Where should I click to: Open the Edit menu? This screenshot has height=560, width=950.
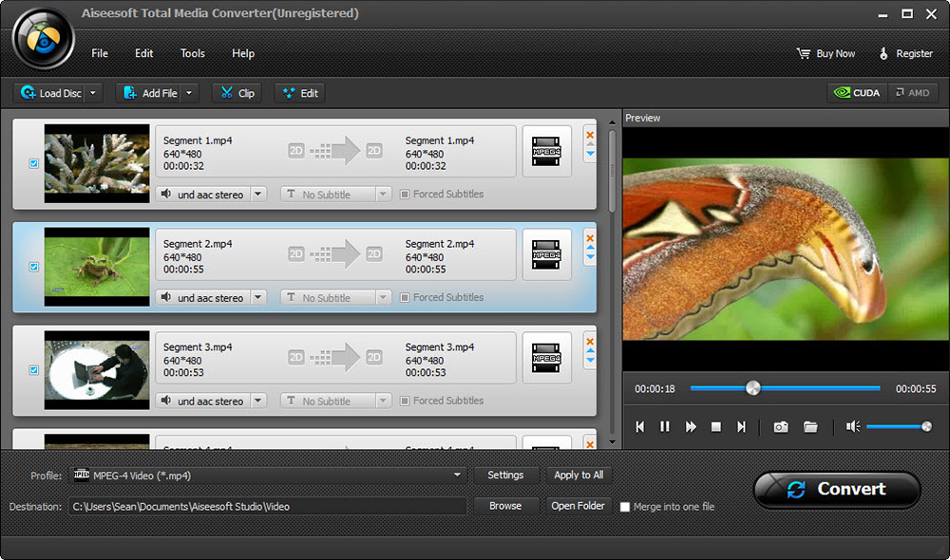pos(143,53)
